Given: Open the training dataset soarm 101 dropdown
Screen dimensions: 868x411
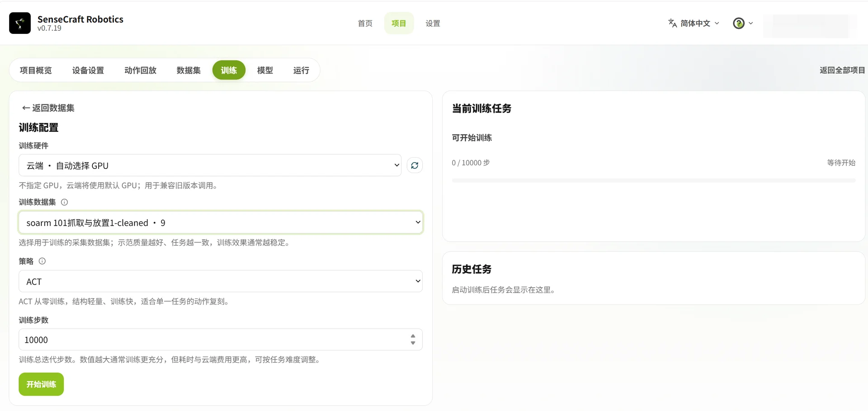Looking at the screenshot, I should click(x=221, y=223).
